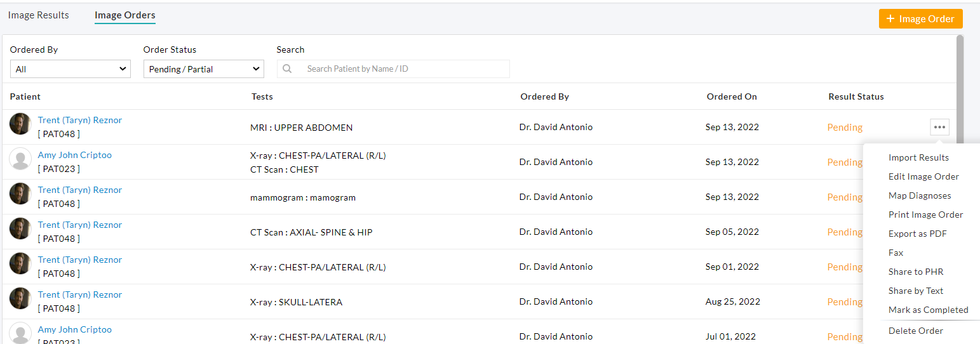Select Delete Order from the menu
Viewport: 980px width, 344px height.
click(x=915, y=331)
